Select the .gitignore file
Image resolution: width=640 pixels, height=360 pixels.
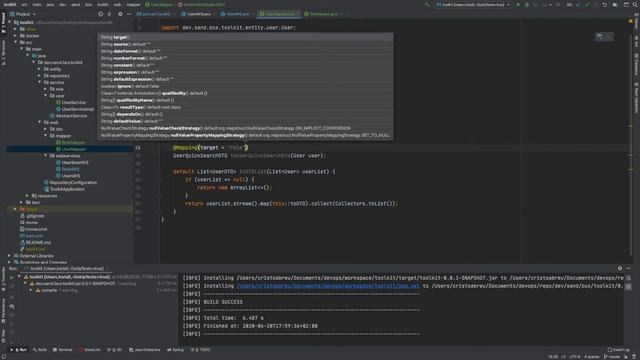(x=32, y=216)
